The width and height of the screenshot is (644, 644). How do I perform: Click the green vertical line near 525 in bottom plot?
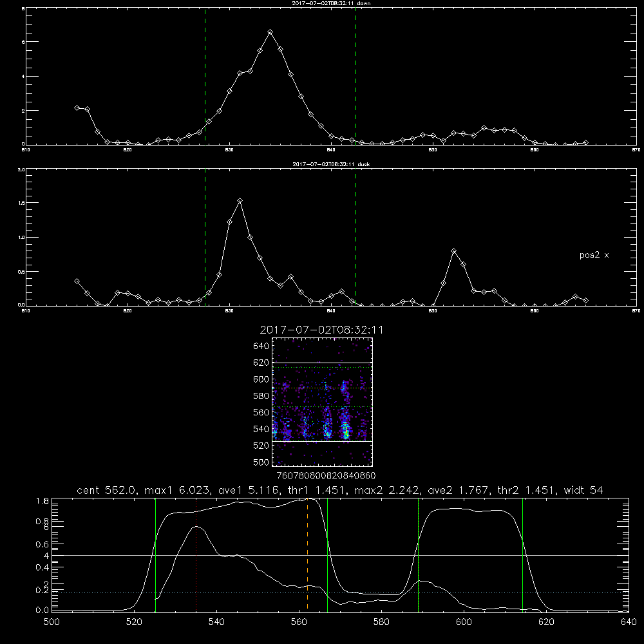pos(155,554)
